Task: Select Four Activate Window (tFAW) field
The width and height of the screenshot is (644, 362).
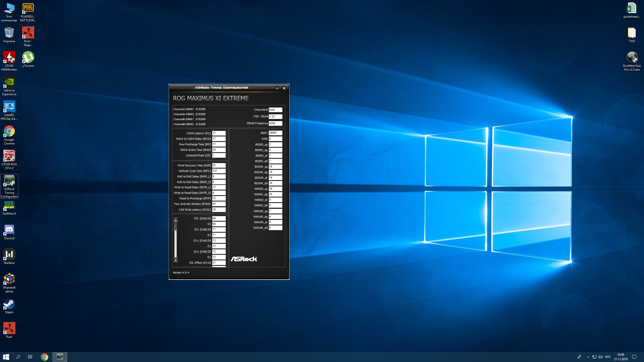Action: click(219, 204)
